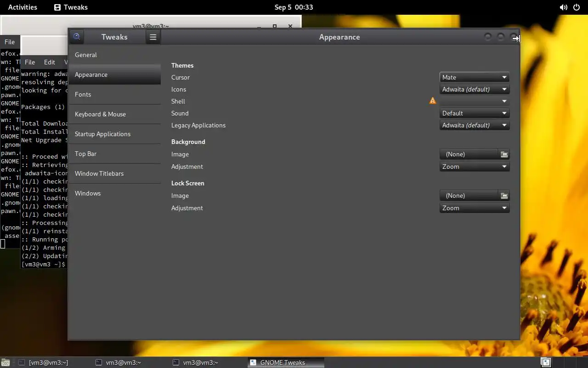Click the search icon in Tweaks header

tap(77, 37)
